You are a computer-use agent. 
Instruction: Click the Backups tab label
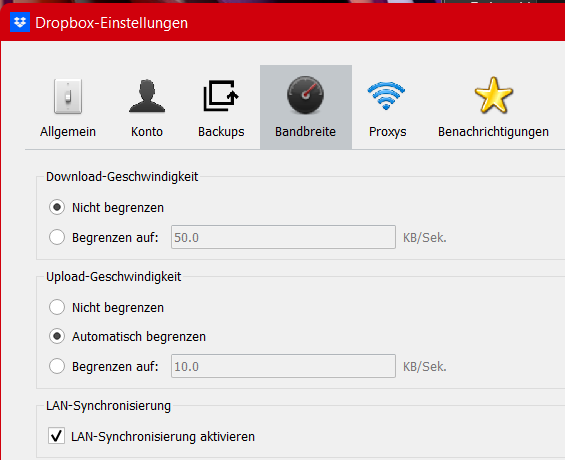tap(221, 132)
